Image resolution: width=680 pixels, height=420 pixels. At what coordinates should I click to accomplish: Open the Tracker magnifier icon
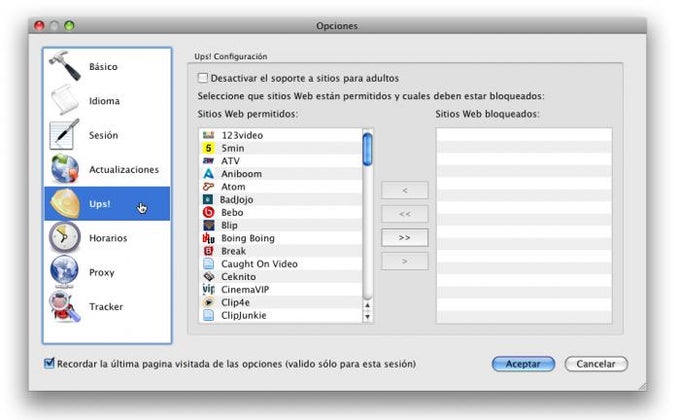click(65, 306)
